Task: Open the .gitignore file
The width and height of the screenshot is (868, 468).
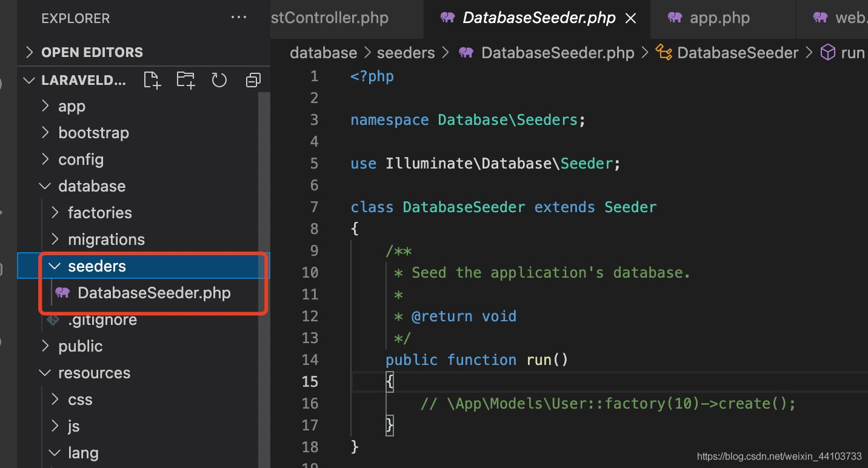Action: point(102,319)
